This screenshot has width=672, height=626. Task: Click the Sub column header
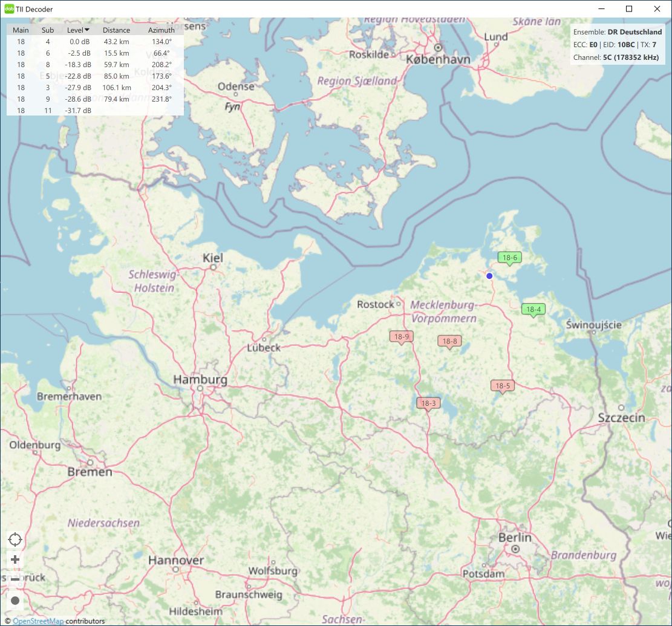tap(48, 30)
